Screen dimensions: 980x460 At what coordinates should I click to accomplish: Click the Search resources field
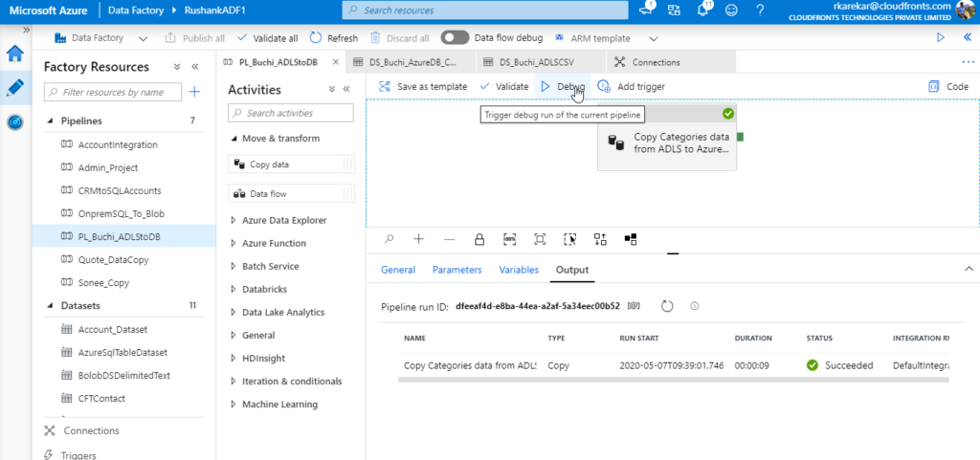pos(484,10)
